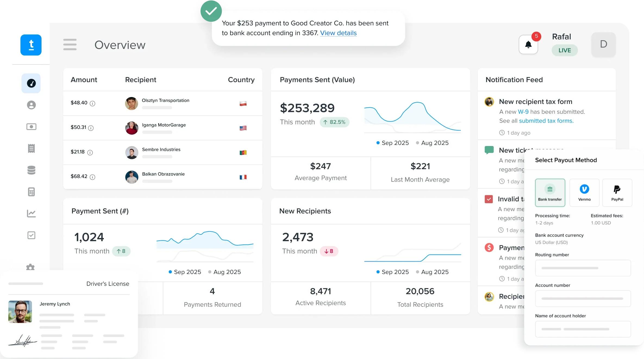Open the user avatar D menu

604,45
